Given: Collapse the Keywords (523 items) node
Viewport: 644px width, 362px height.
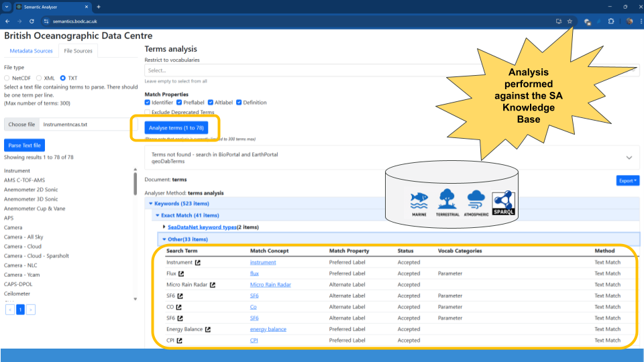Looking at the screenshot, I should point(151,204).
